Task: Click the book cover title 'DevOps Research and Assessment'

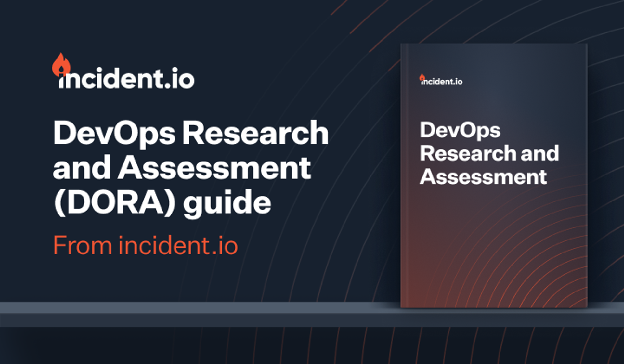Action: pyautogui.click(x=489, y=153)
